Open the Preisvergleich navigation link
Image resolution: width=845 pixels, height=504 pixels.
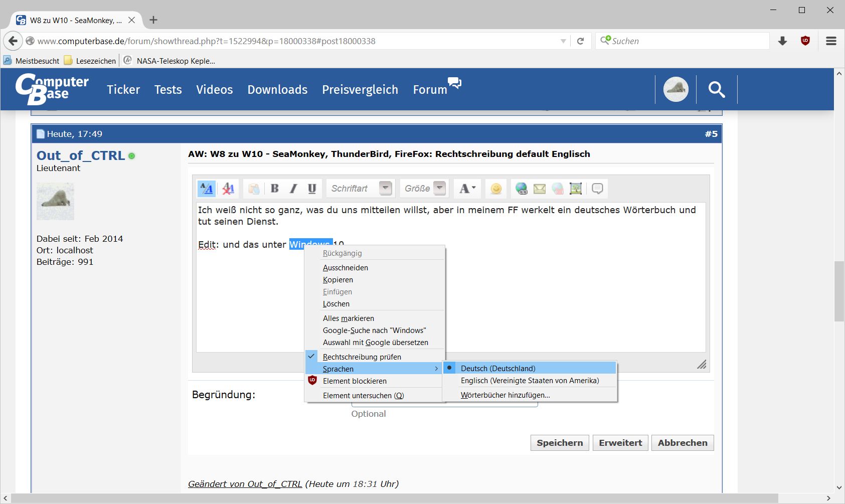coord(360,90)
